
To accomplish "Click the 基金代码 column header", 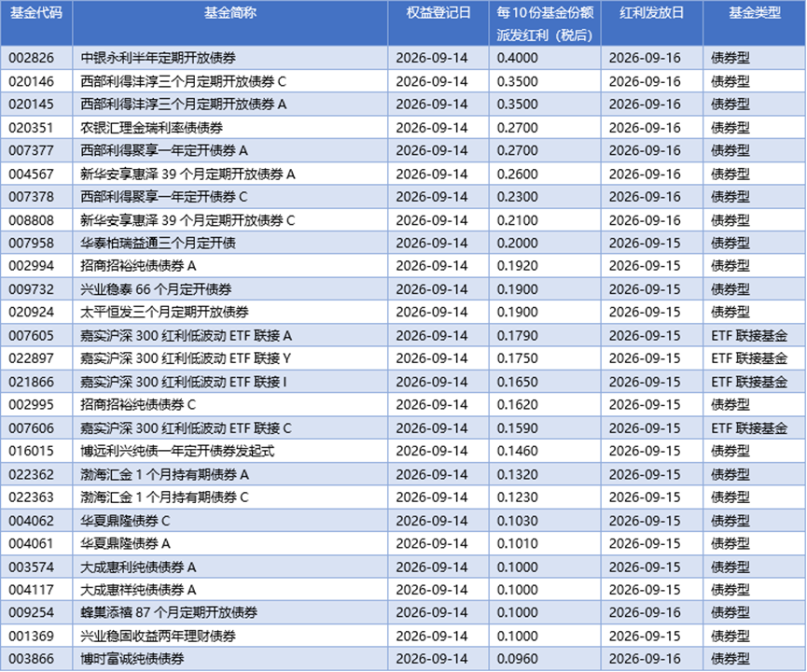I will [36, 12].
